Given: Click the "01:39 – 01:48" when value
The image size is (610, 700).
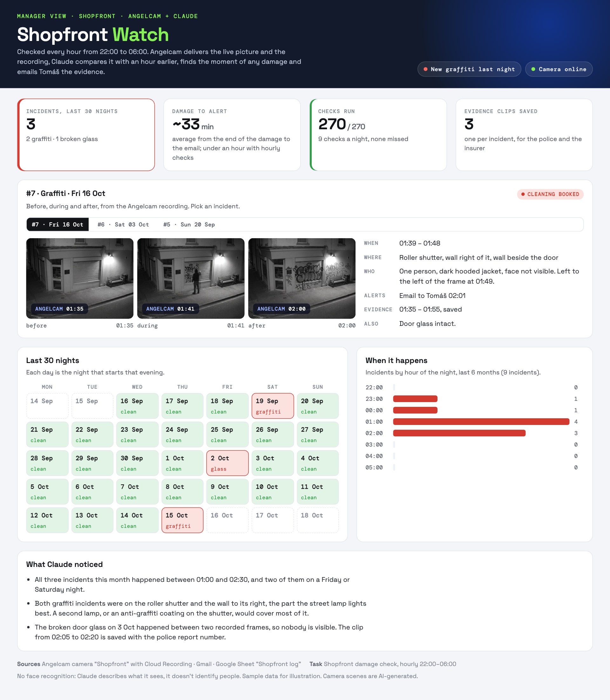Looking at the screenshot, I should click(420, 243).
